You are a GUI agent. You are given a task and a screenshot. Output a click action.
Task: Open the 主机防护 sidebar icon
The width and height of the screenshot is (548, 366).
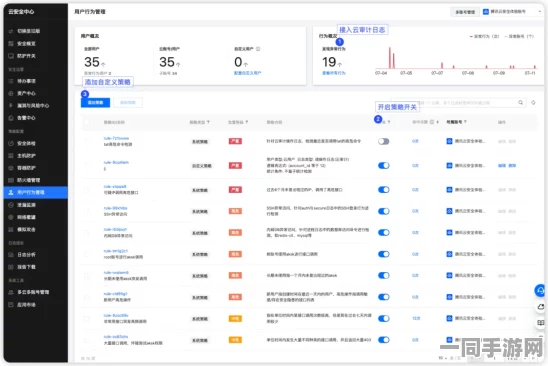pyautogui.click(x=11, y=156)
